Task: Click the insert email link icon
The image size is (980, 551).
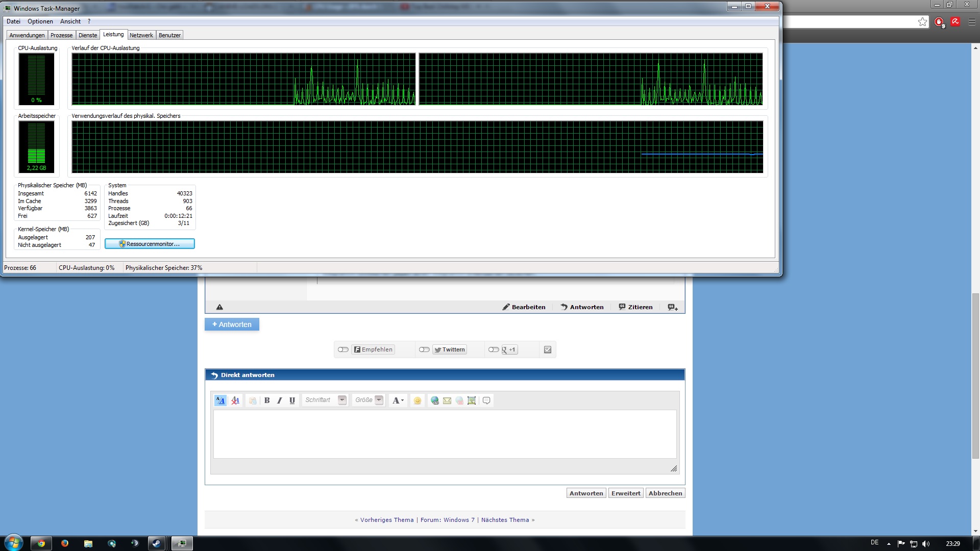Action: coord(447,400)
